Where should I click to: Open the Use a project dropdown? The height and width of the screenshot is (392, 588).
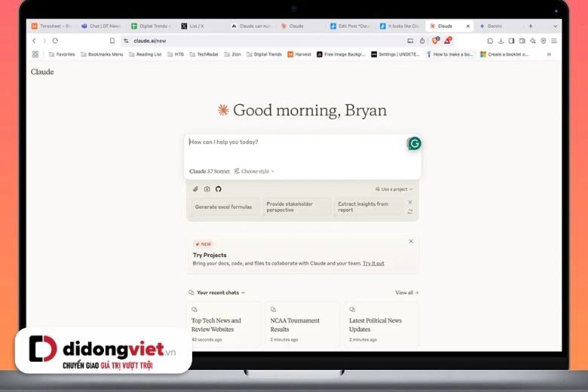[394, 189]
